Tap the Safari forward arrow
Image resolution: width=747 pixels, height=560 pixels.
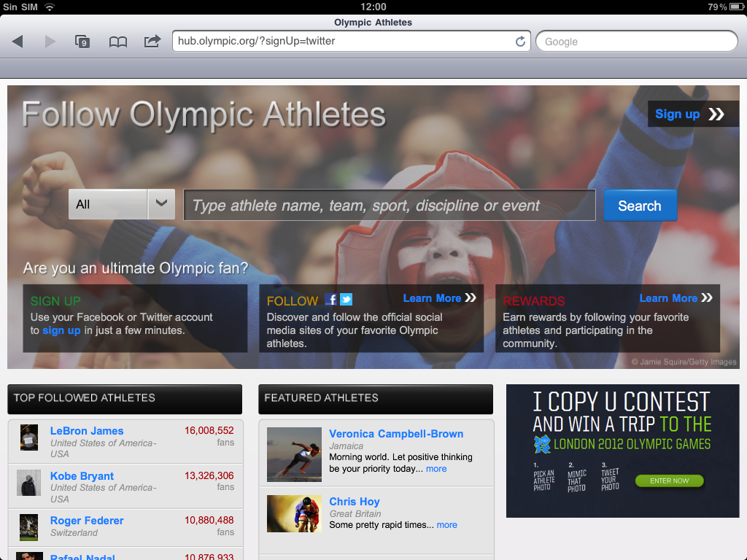pos(50,42)
